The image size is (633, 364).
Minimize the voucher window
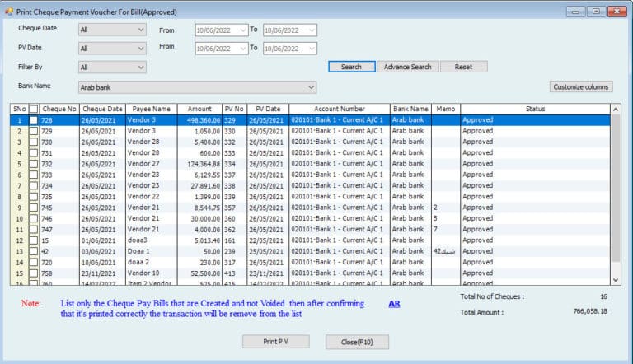[575, 11]
